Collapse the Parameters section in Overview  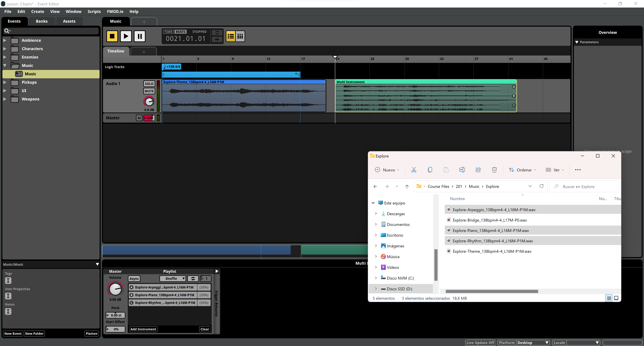[577, 42]
